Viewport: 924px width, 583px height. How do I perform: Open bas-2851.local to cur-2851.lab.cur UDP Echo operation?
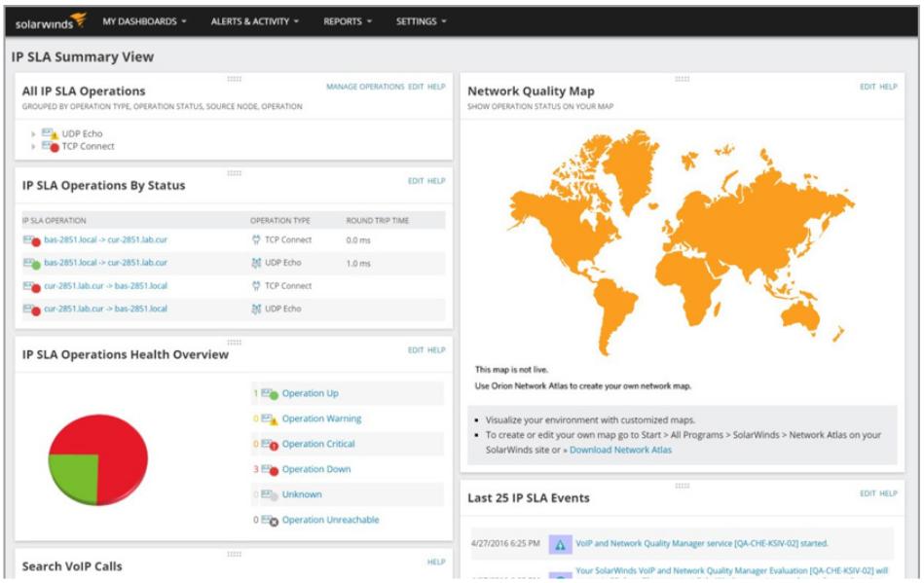105,263
